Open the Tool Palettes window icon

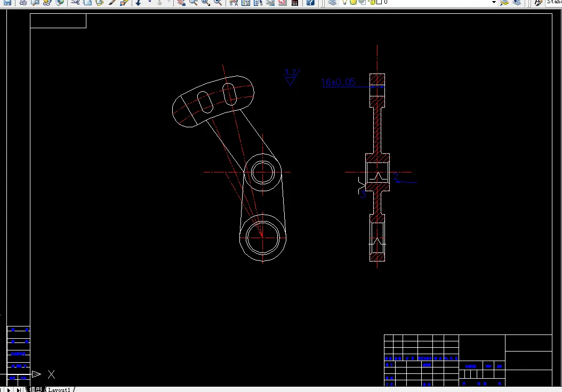click(258, 3)
